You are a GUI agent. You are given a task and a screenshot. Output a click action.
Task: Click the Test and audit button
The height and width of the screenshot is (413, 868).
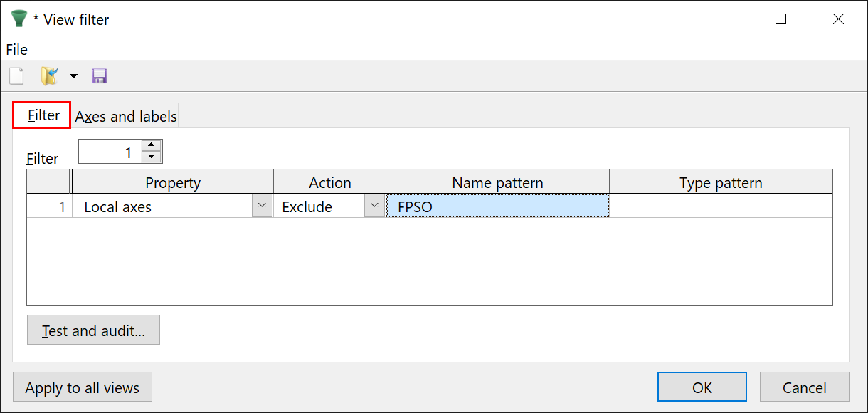pos(93,330)
